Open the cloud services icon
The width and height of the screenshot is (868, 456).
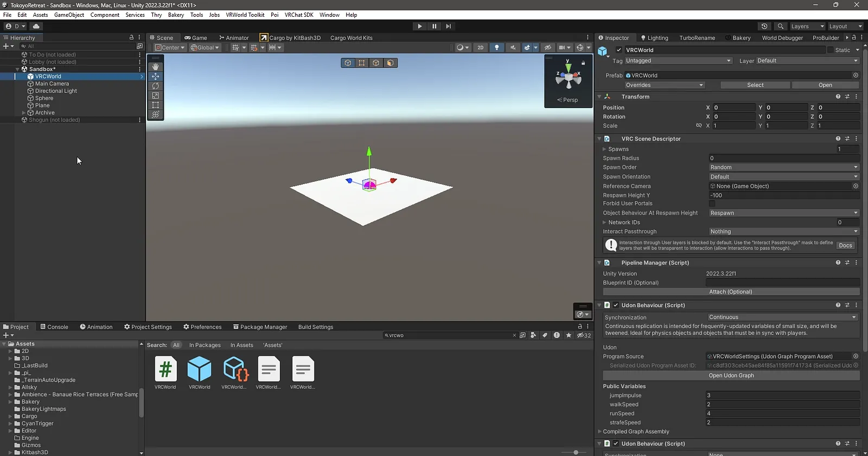[x=36, y=26]
